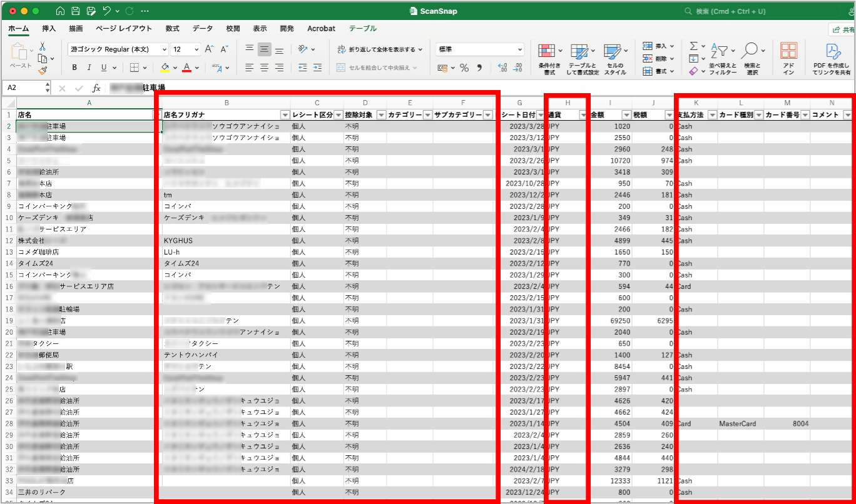Expand the number format 標準 dropdown
856x504 pixels.
pos(520,49)
